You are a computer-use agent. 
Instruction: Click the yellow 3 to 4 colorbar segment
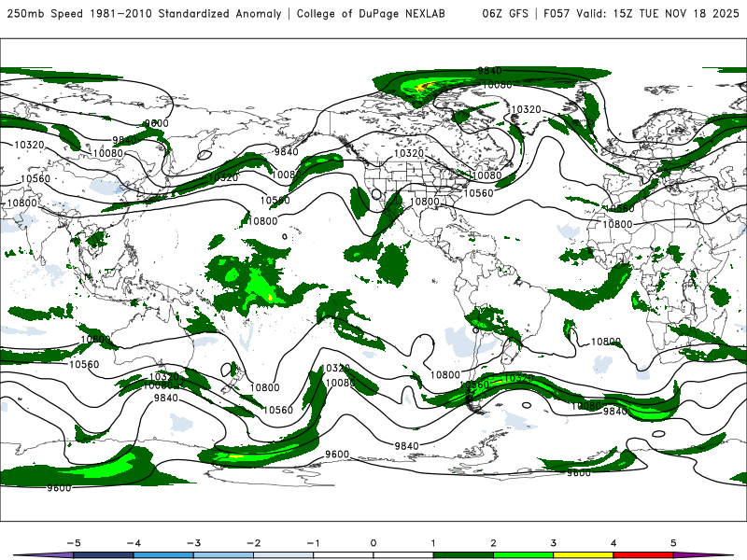pyautogui.click(x=584, y=555)
